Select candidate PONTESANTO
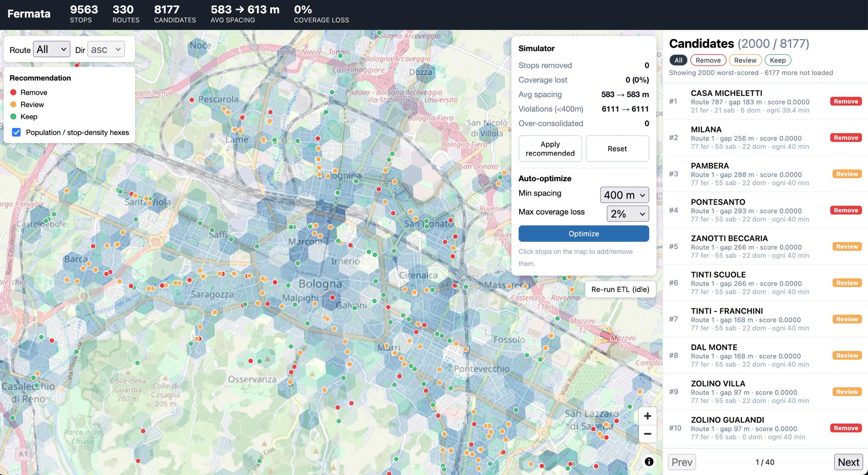The image size is (868, 475). click(x=765, y=210)
